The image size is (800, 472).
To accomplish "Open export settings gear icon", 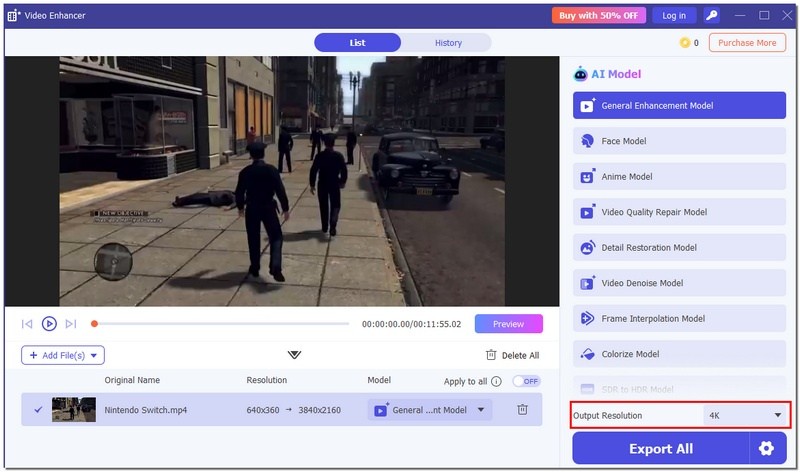I will [766, 449].
